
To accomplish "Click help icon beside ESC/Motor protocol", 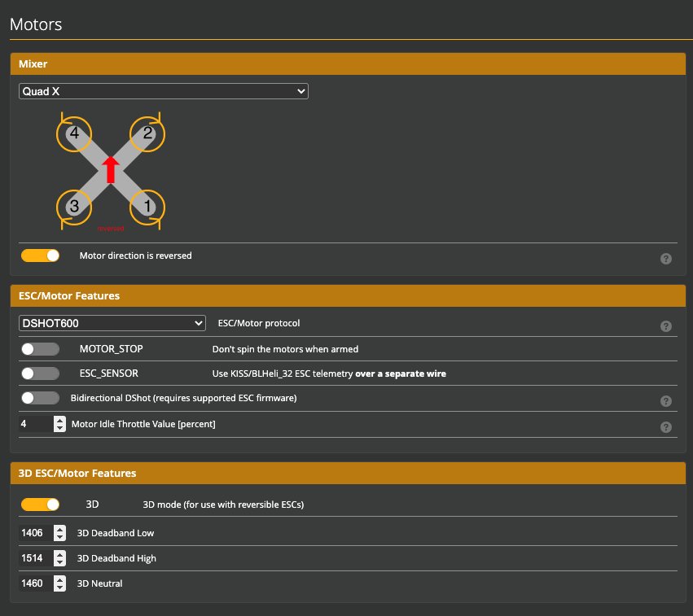I will (665, 326).
